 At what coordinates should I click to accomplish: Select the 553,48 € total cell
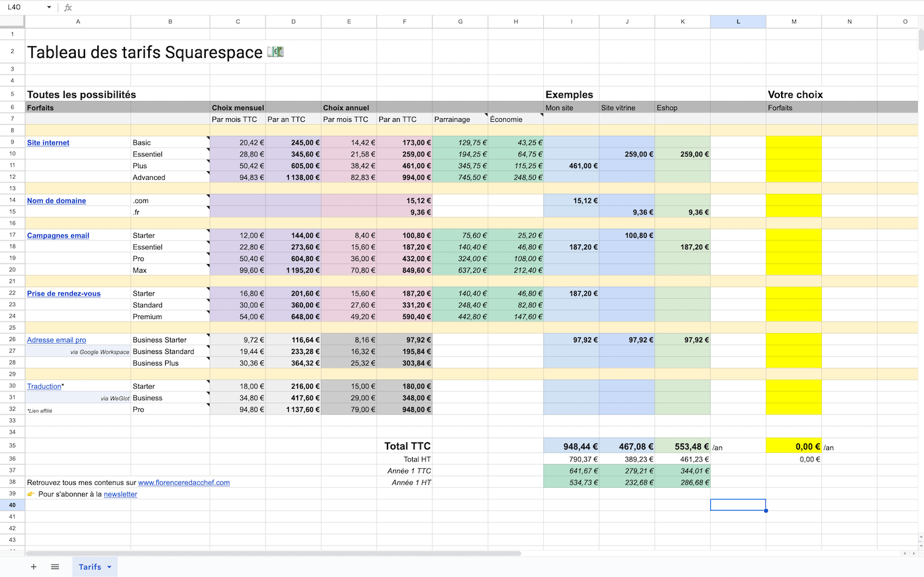pyautogui.click(x=683, y=446)
